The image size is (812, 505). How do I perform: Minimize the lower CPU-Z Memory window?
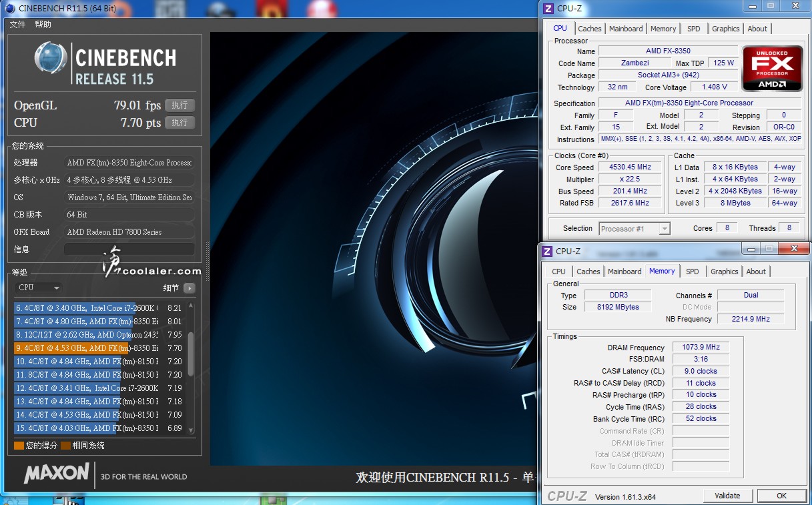pos(751,248)
